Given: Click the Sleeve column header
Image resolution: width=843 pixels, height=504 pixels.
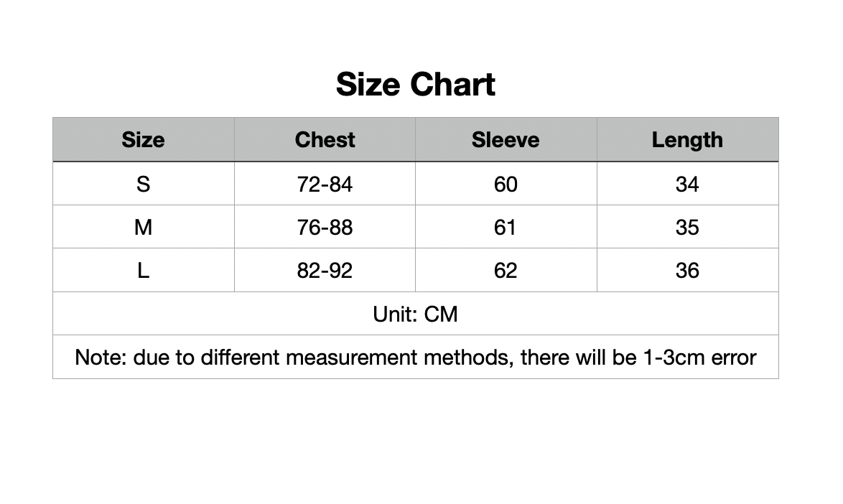Looking at the screenshot, I should click(x=506, y=140).
